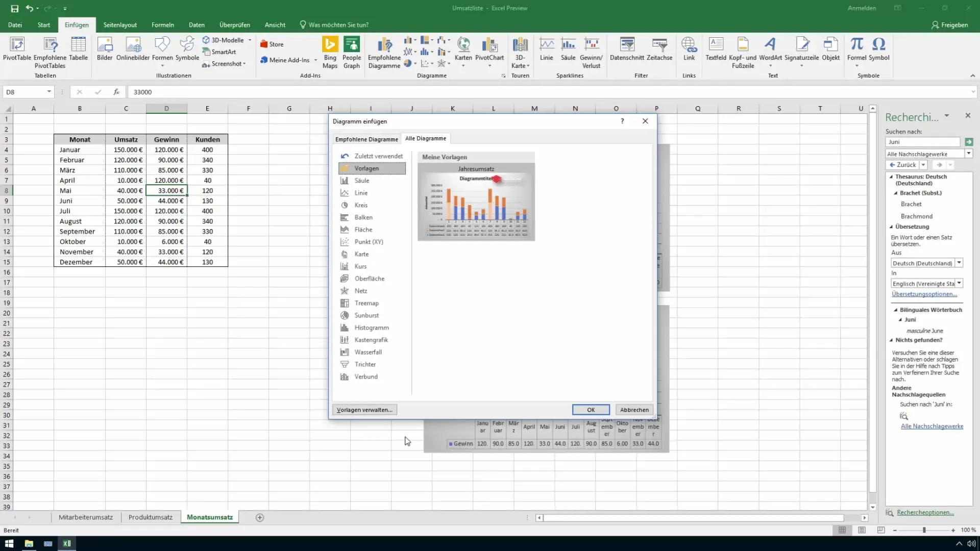Click the PivotTable icon in the ribbon
The height and width of the screenshot is (551, 980).
17,49
